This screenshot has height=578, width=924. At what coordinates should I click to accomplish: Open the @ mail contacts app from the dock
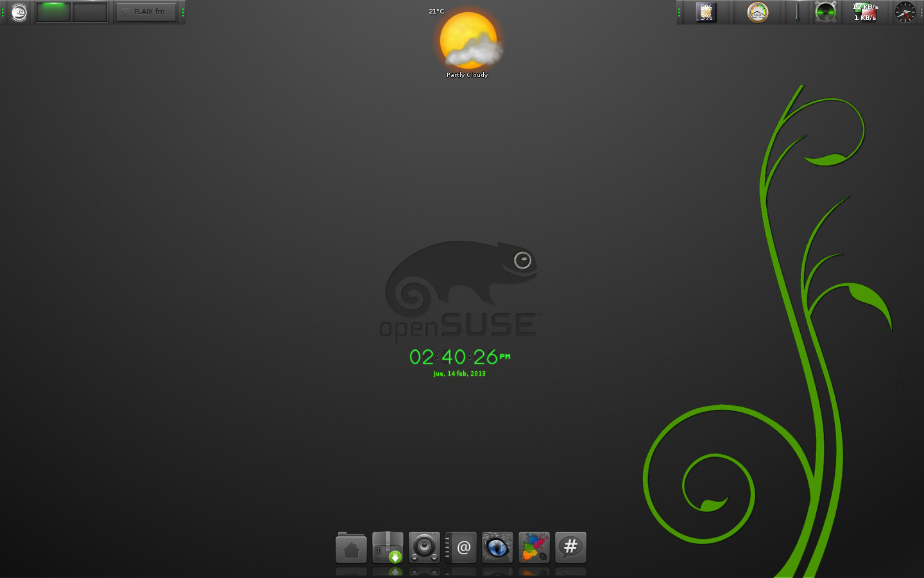(461, 547)
